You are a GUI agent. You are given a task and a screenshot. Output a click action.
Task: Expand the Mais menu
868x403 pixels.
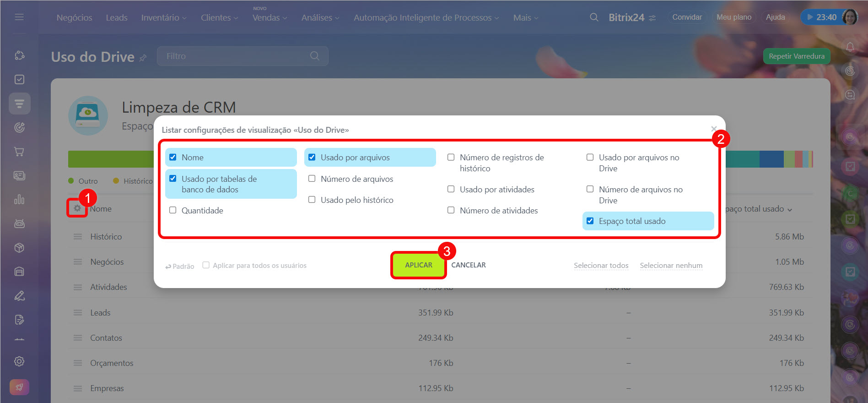(525, 17)
